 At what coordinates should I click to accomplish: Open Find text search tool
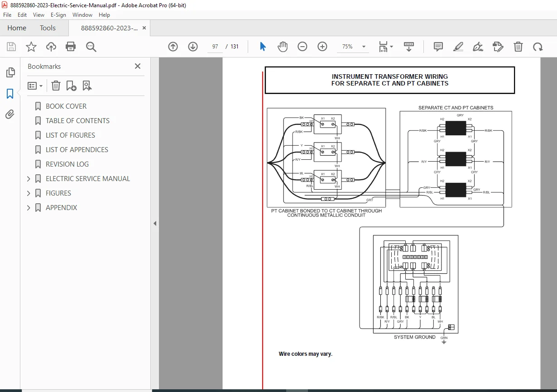(91, 47)
